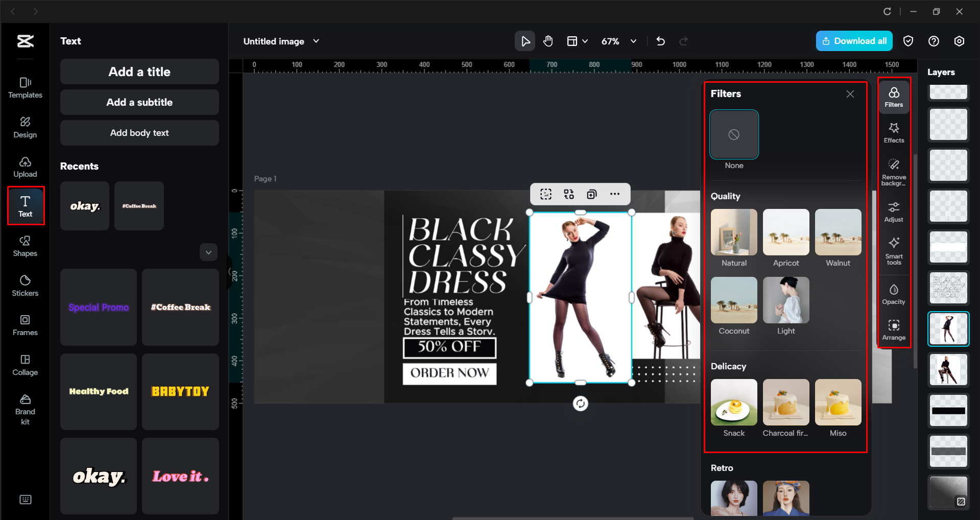Switch to the Stickers panel

[x=25, y=285]
